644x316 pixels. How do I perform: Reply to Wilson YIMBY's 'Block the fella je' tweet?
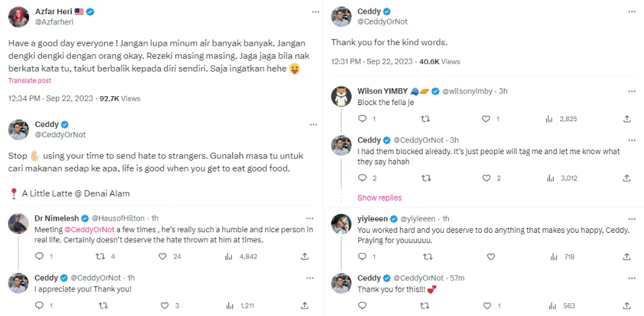click(x=362, y=119)
